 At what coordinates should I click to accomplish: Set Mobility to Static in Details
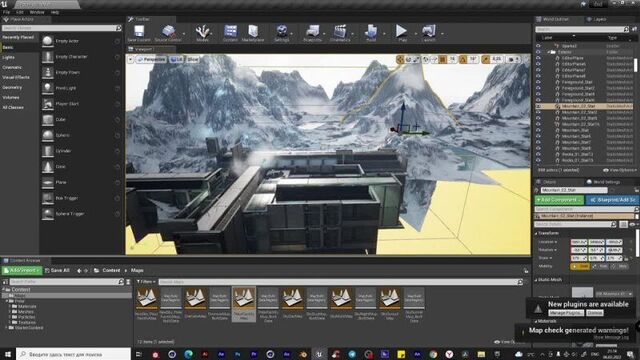pyautogui.click(x=580, y=266)
